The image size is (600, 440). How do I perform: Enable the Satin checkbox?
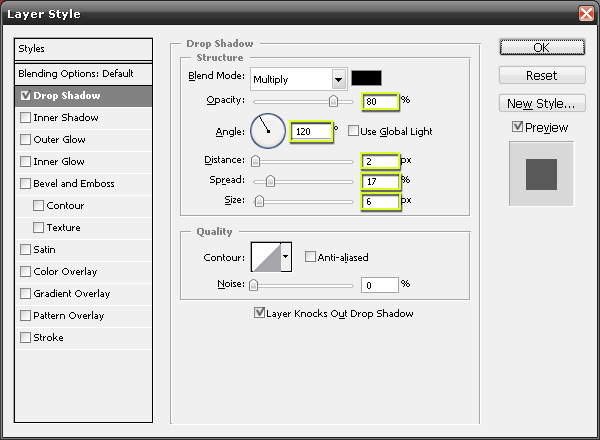pyautogui.click(x=25, y=249)
